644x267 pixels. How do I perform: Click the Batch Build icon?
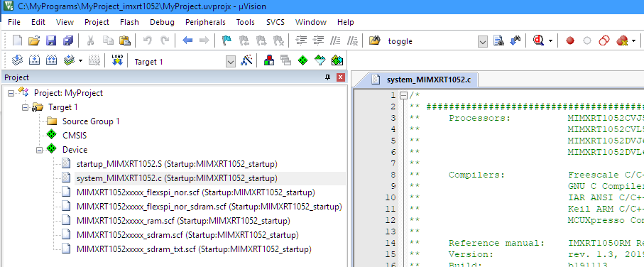click(x=69, y=60)
